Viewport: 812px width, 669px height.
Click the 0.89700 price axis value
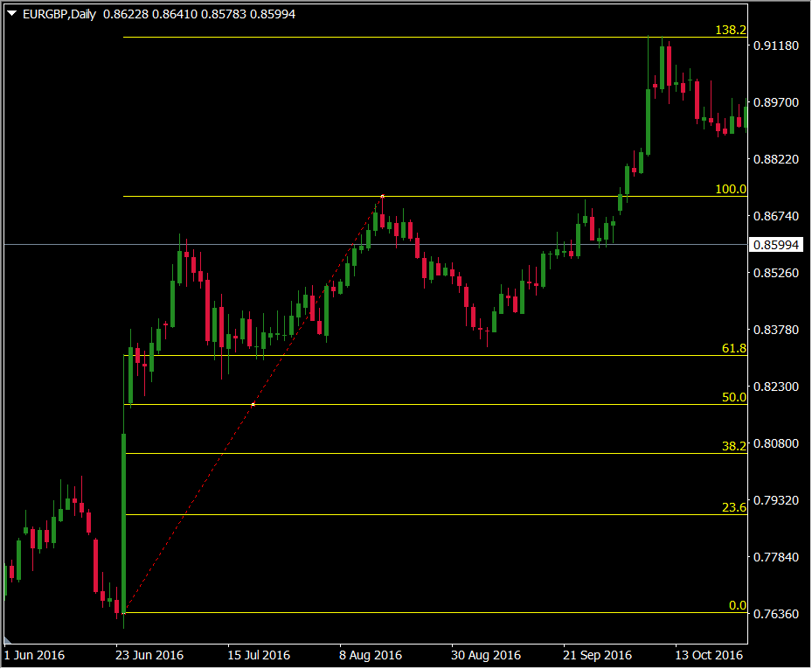click(776, 102)
